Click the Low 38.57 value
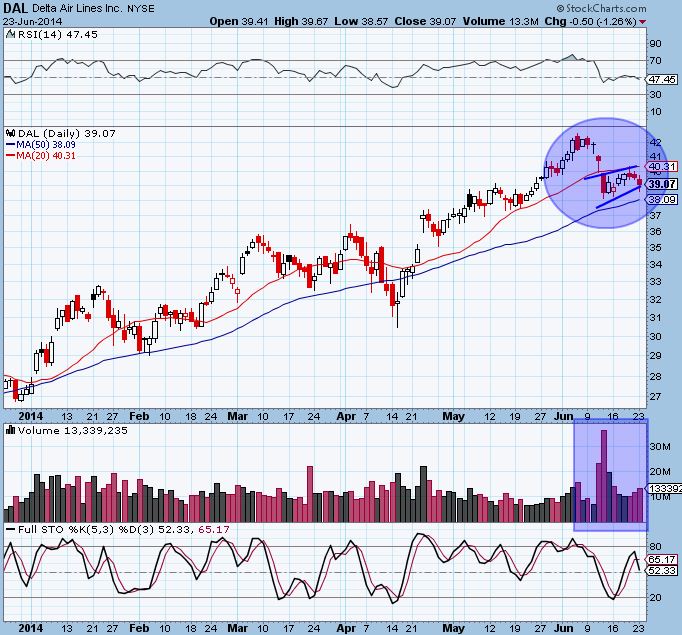Viewport: 682px width, 635px height. (361, 21)
